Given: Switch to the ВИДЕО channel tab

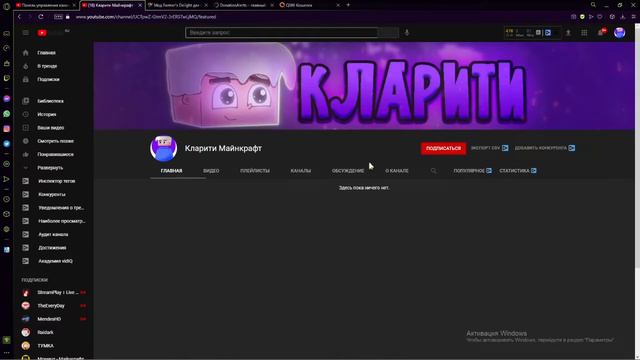Looking at the screenshot, I should tap(211, 171).
